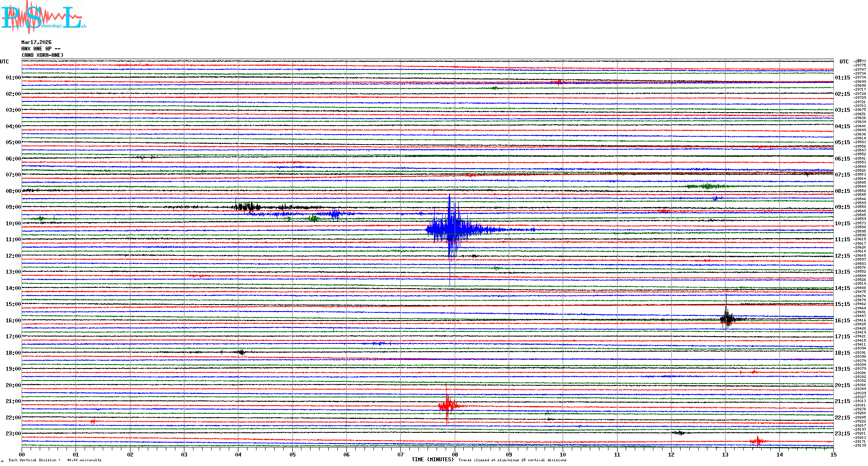This screenshot has width=868, height=466.
Task: Click the 13 minute axis tick label
Action: click(x=725, y=454)
